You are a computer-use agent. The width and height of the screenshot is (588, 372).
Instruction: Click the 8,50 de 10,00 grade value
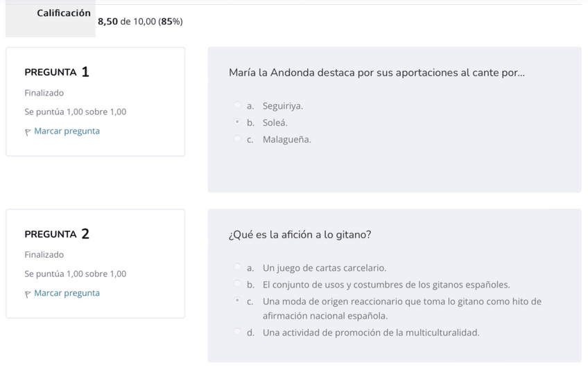pos(140,21)
